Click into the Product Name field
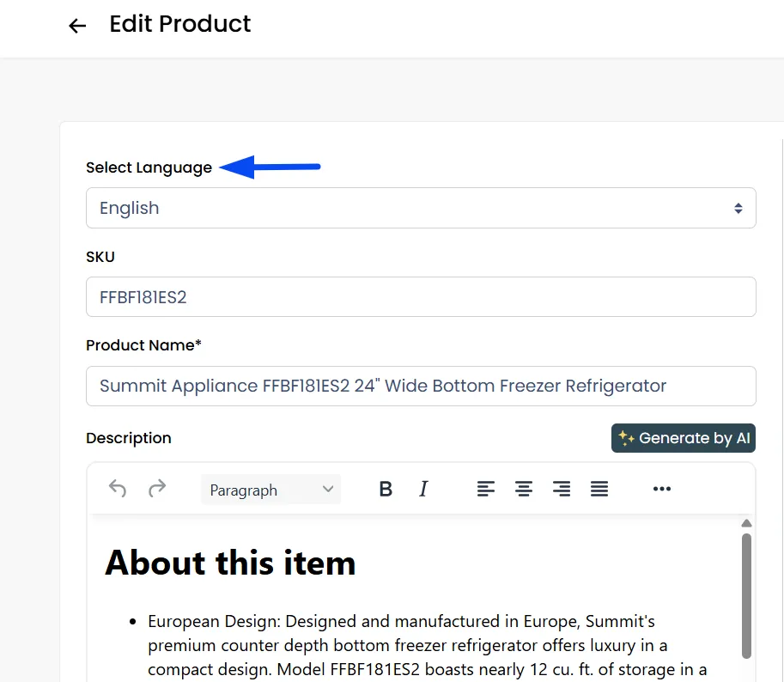This screenshot has width=784, height=682. point(421,386)
